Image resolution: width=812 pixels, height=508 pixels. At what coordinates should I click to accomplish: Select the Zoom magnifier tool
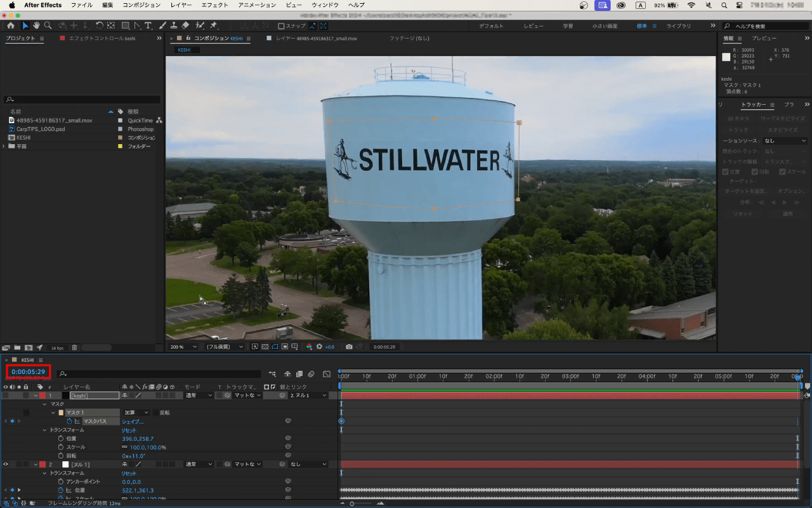(x=48, y=26)
